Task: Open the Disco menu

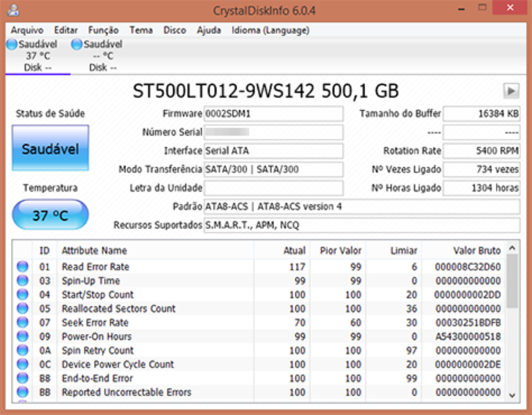Action: pyautogui.click(x=175, y=30)
